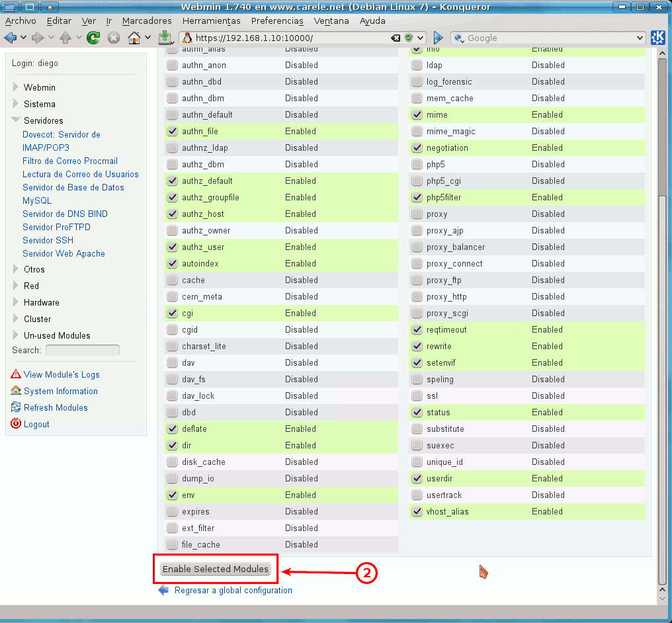
Task: Click the View Module's Logs icon
Action: (x=17, y=374)
